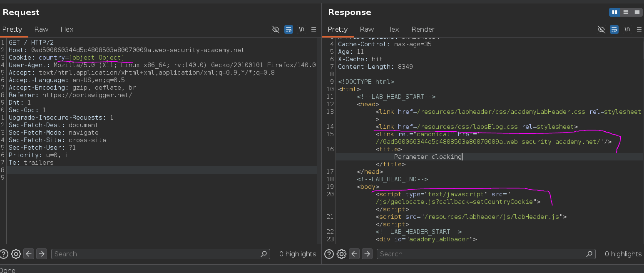The image size is (644, 273).
Task: Open the Response Render tab
Action: [x=423, y=29]
